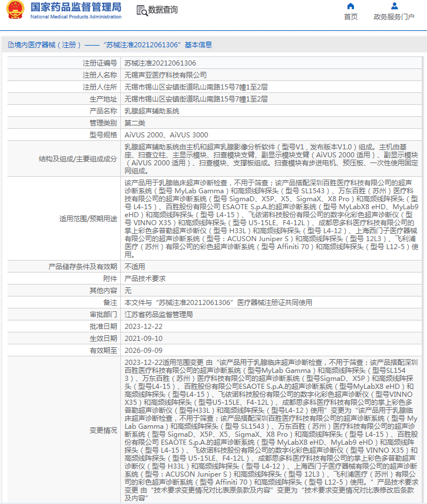Click the 变更情况 change history paragraph

click(271, 430)
